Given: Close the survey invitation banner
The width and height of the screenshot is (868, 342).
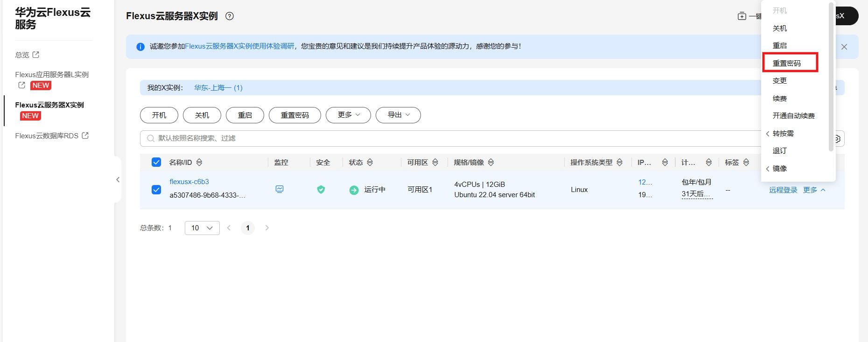Looking at the screenshot, I should 844,47.
